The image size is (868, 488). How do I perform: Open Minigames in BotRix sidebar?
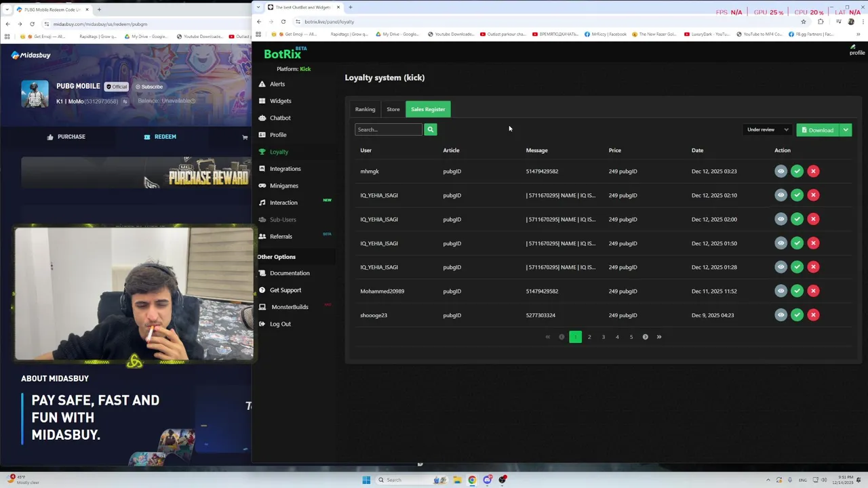click(283, 186)
